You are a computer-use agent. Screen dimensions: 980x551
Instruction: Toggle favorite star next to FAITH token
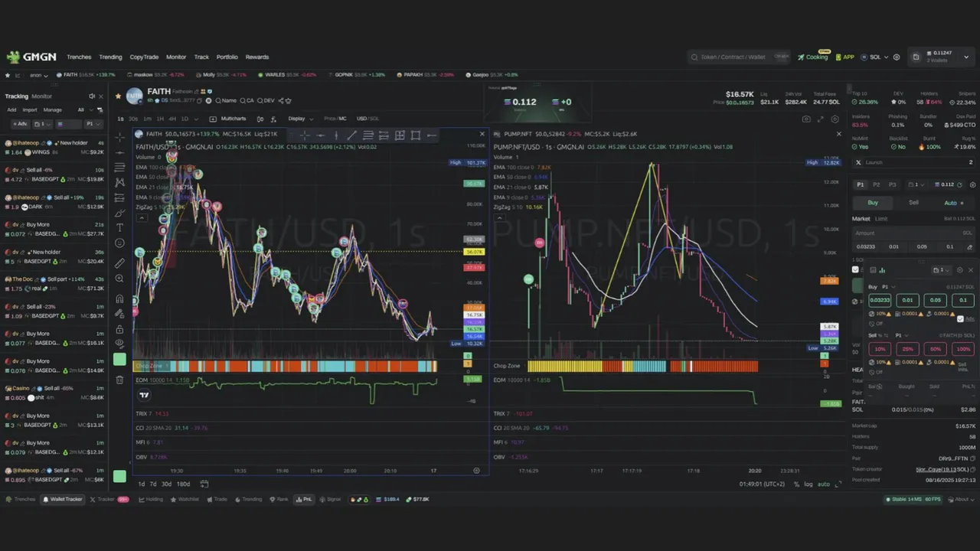pyautogui.click(x=118, y=96)
